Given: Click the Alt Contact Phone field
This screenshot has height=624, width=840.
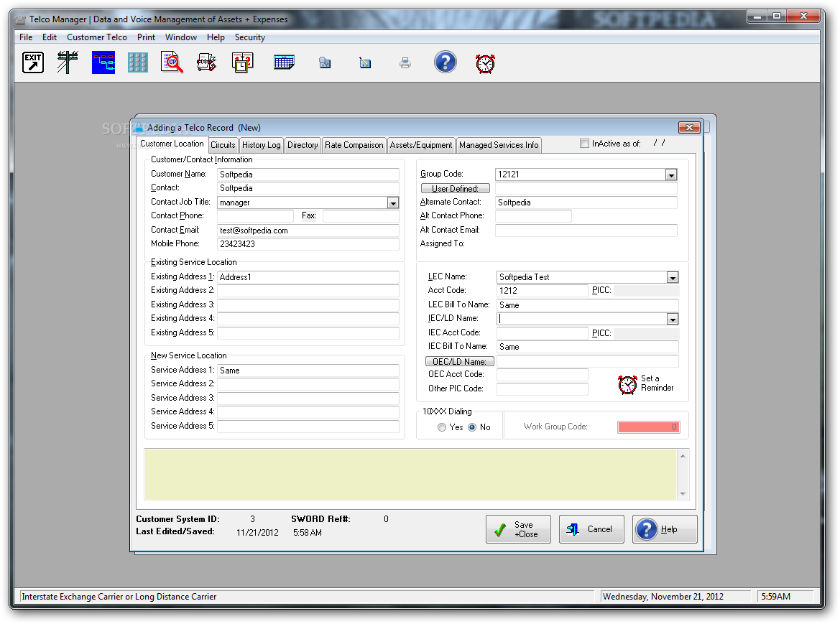Looking at the screenshot, I should click(533, 216).
